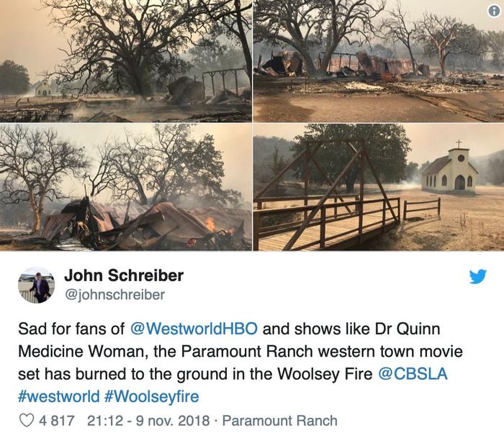
Task: Click the info icon on the photo grid
Action: 493,11
